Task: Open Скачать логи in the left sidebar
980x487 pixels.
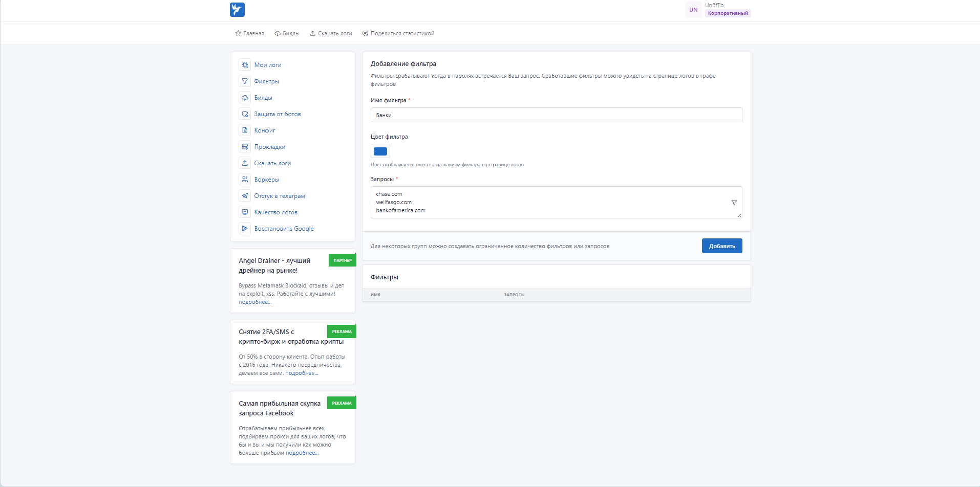Action: pyautogui.click(x=272, y=163)
